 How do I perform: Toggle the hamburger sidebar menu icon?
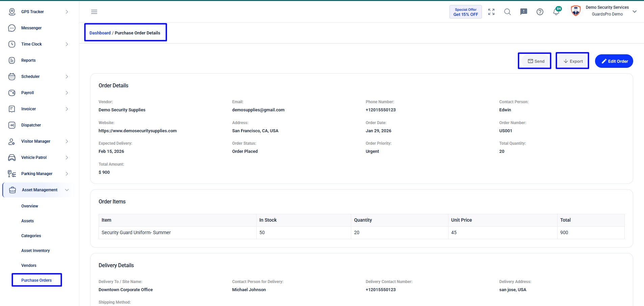coord(94,12)
